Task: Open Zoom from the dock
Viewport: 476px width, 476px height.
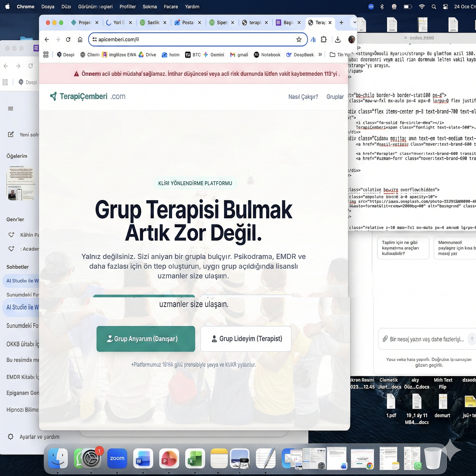Action: 117,458
